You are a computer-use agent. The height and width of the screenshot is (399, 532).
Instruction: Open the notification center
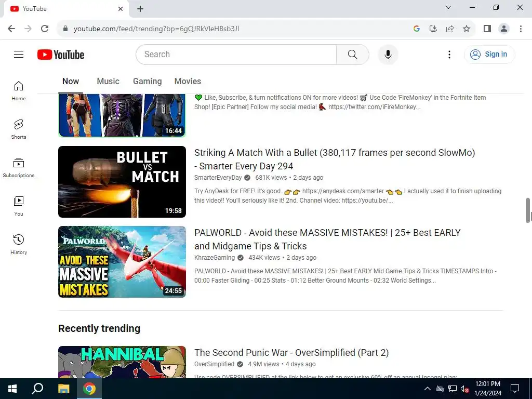click(515, 389)
